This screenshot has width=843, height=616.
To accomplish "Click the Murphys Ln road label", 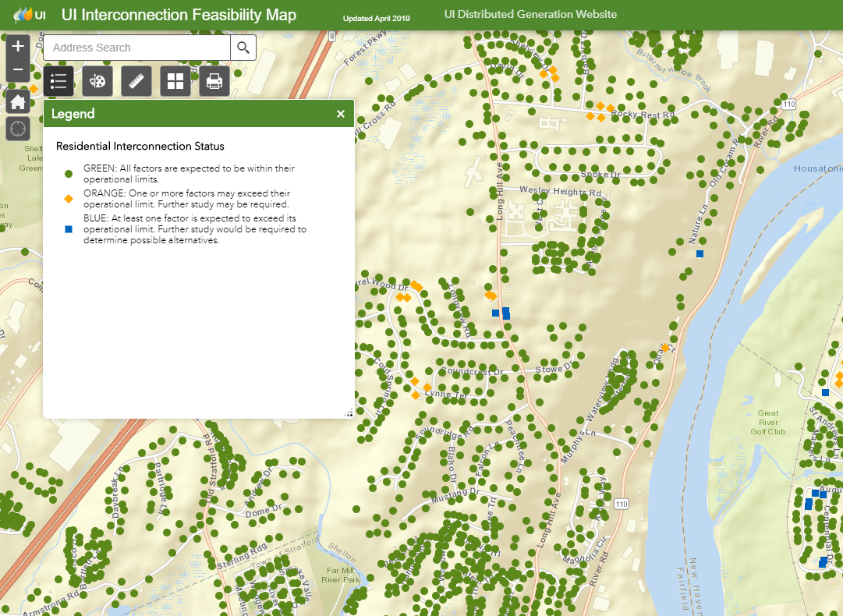I will coord(578,446).
